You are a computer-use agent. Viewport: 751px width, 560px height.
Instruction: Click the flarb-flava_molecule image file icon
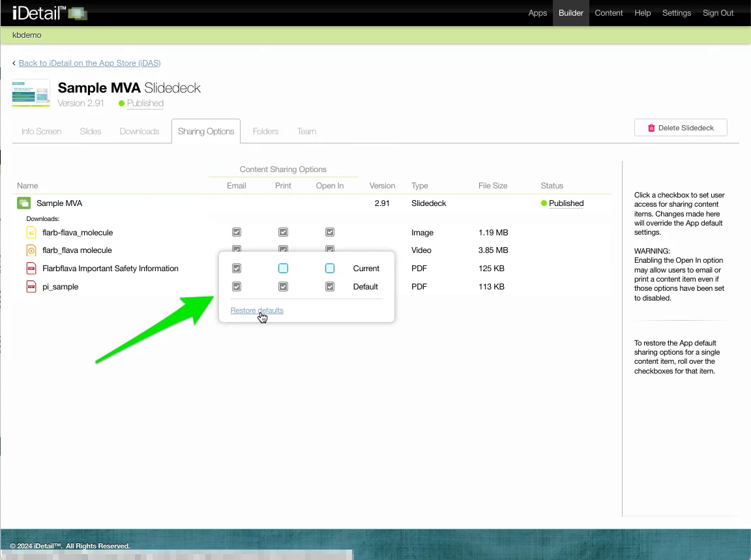click(31, 233)
